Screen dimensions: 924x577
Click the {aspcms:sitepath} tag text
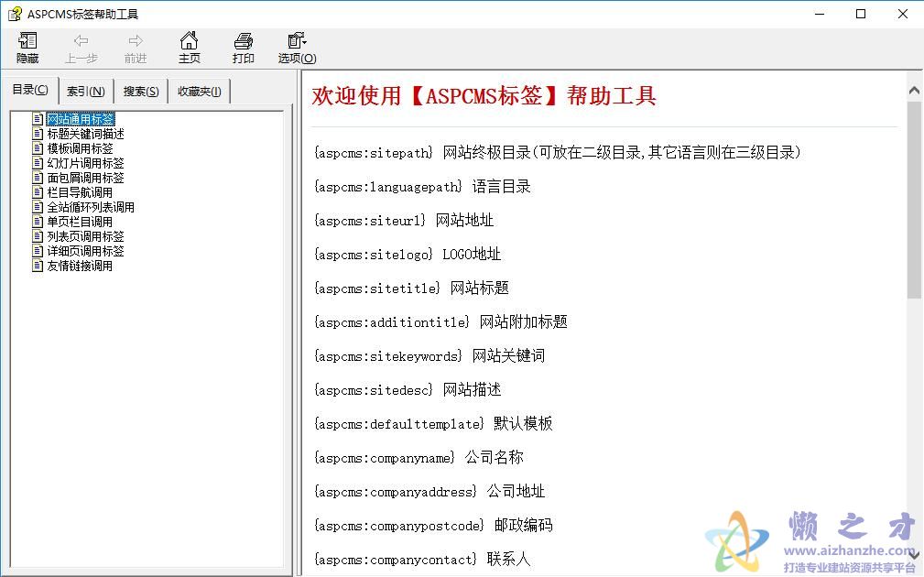click(373, 153)
